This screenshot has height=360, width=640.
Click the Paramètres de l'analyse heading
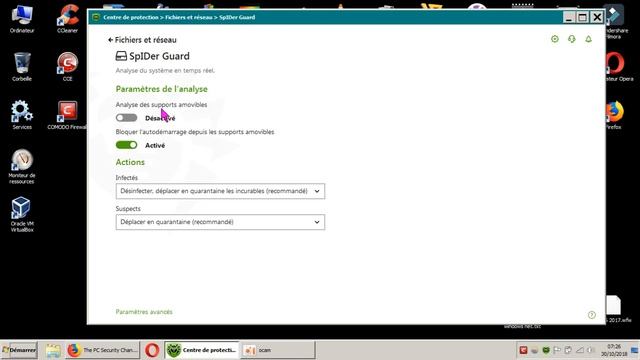(x=162, y=89)
